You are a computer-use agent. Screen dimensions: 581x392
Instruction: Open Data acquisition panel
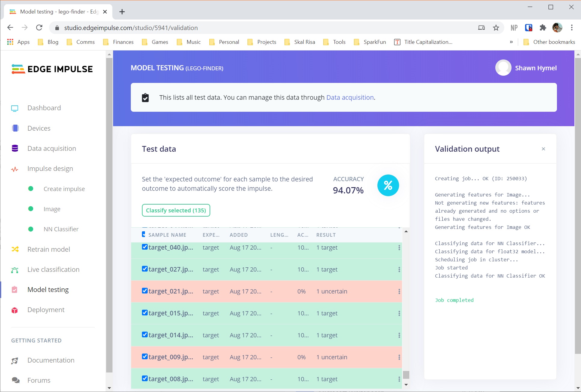point(51,148)
